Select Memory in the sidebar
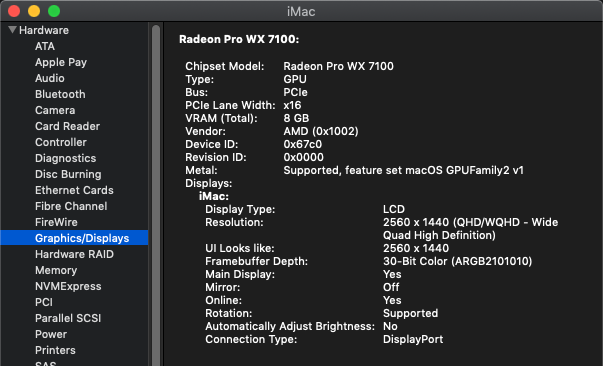Viewport: 603px width, 366px height. tap(56, 270)
